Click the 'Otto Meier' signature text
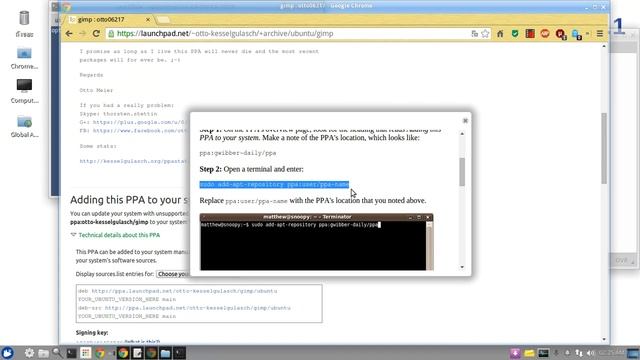This screenshot has width=640, height=360. tap(96, 90)
